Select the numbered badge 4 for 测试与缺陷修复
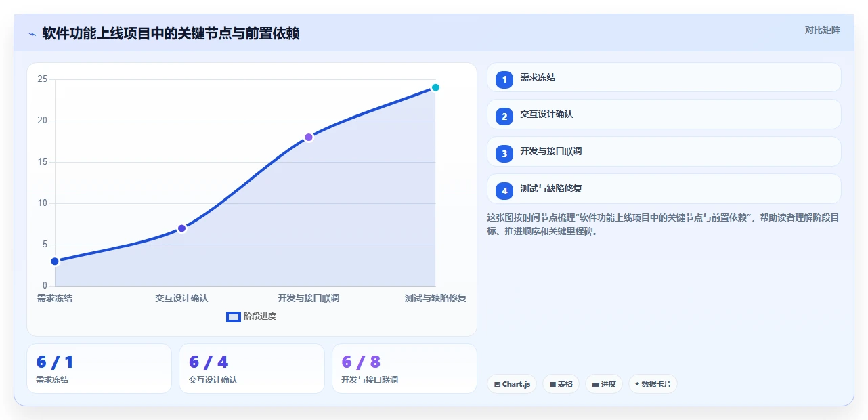The width and height of the screenshot is (868, 420). pyautogui.click(x=504, y=191)
